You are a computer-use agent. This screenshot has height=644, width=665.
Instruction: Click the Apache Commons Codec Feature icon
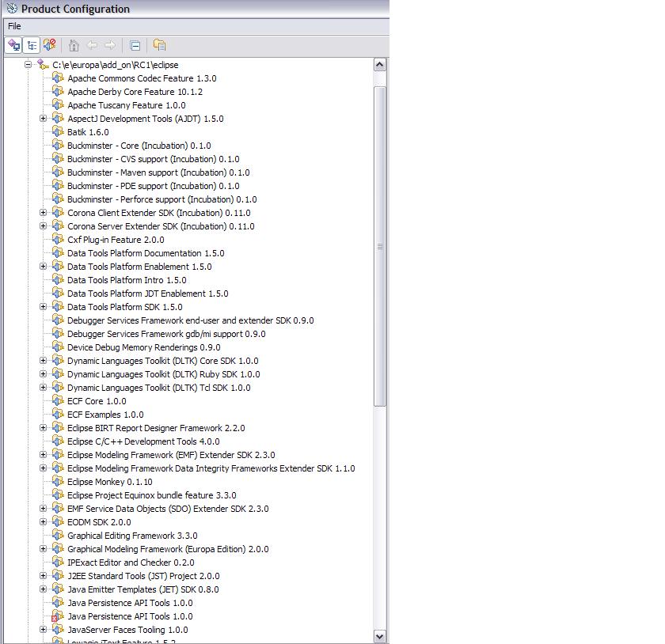58,78
